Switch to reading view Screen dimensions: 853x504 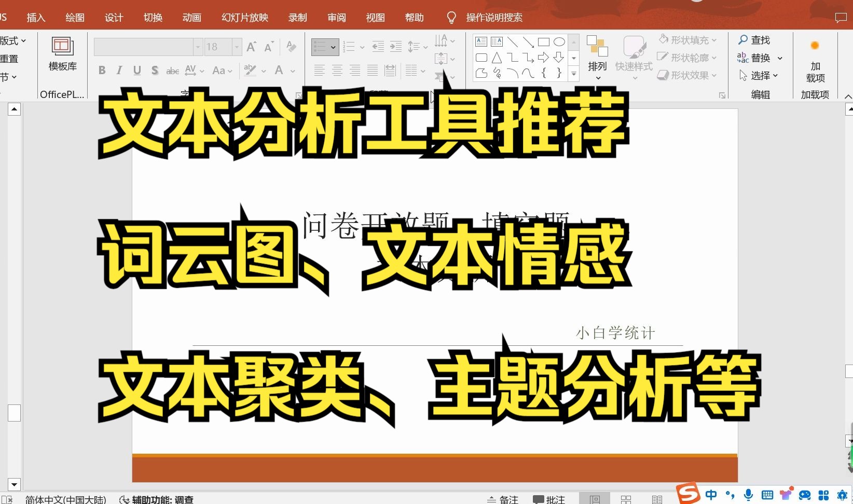pos(657,499)
